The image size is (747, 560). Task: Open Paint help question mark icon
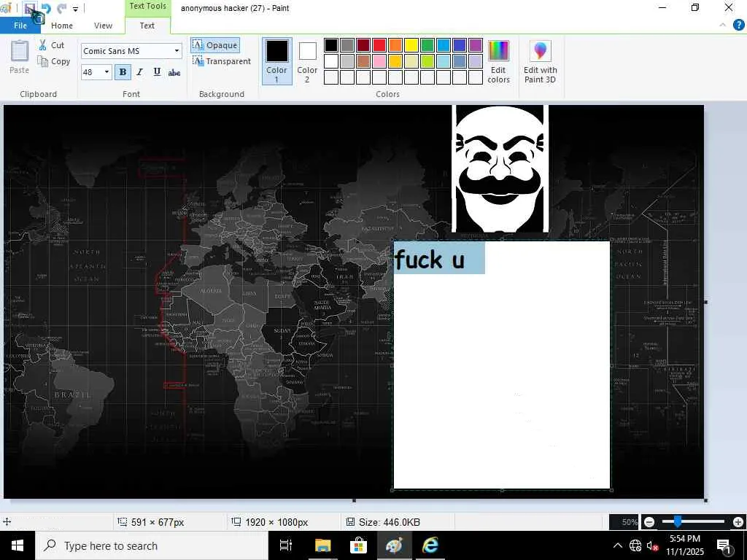(738, 25)
